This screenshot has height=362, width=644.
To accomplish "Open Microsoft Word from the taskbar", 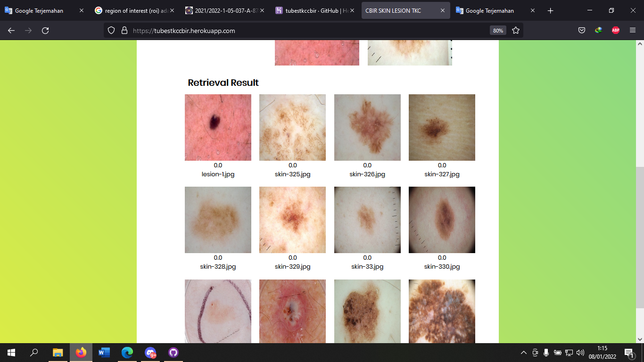I will [104, 352].
